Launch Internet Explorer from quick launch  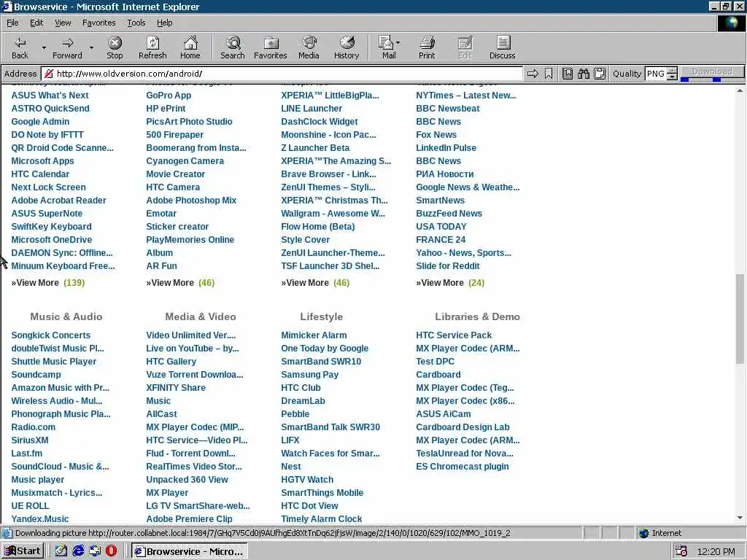pos(78,551)
